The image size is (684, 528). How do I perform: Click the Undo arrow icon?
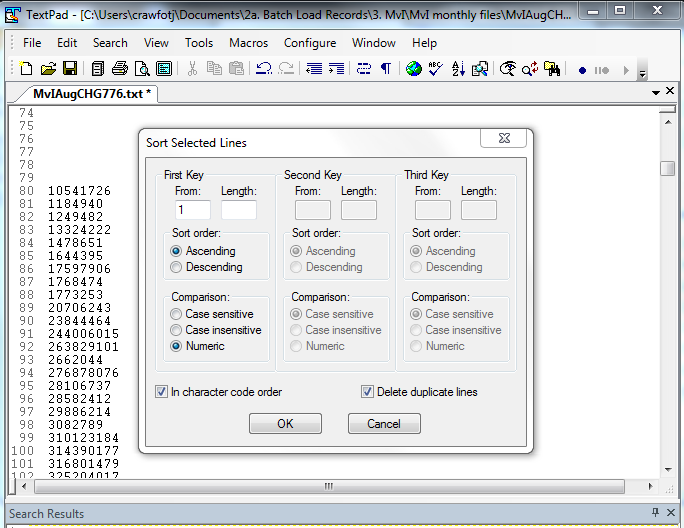pos(264,69)
